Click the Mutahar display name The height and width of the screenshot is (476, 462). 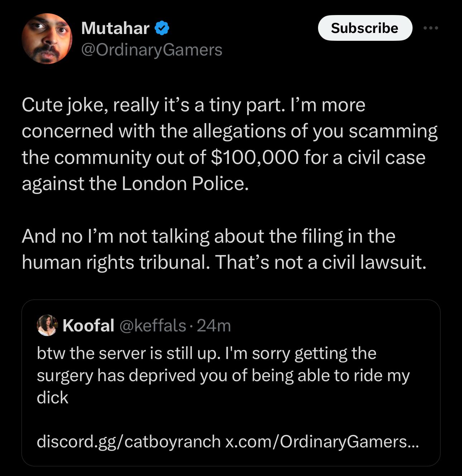115,28
